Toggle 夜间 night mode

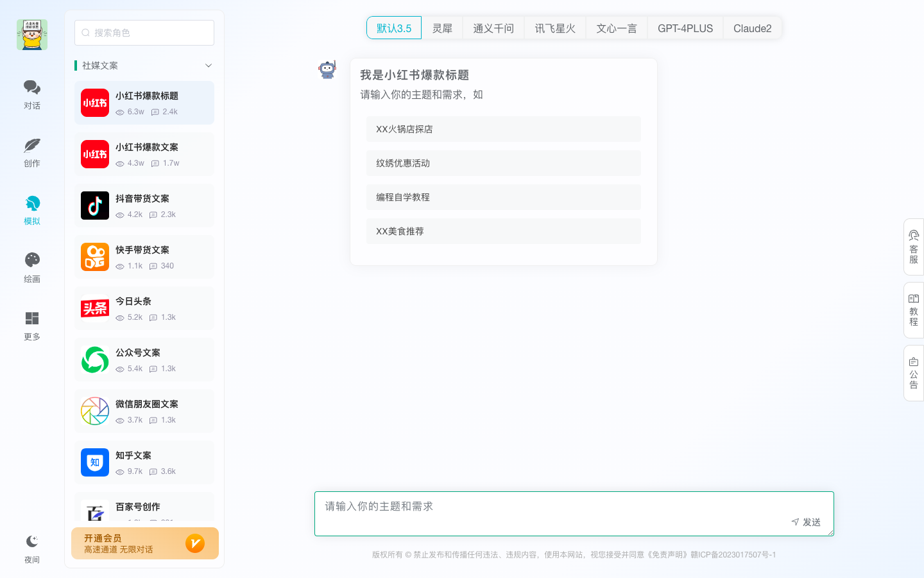click(x=32, y=548)
